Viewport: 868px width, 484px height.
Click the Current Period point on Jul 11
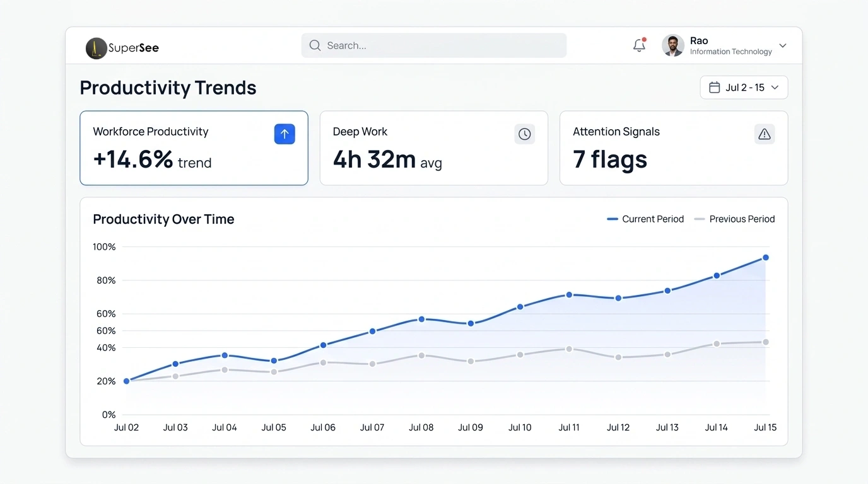[x=569, y=294]
